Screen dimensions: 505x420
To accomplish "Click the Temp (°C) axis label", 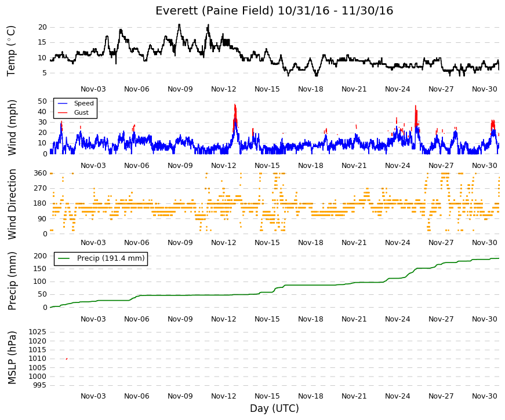I will pyautogui.click(x=11, y=51).
